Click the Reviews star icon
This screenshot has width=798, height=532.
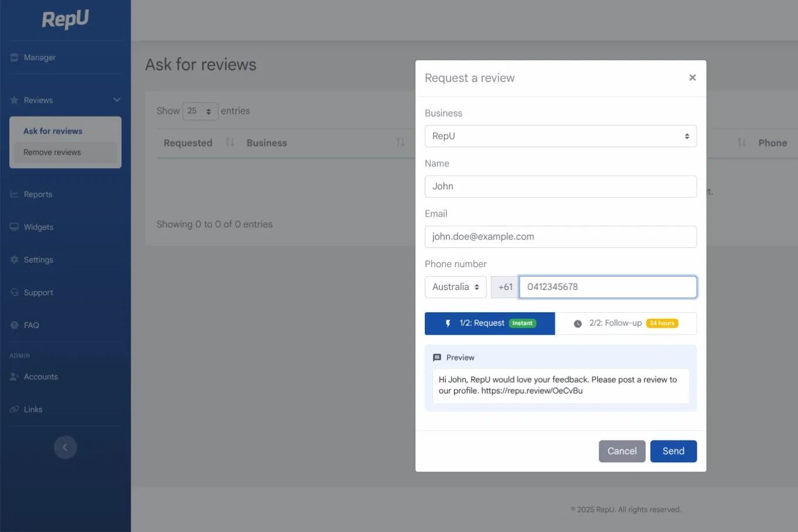tap(15, 100)
